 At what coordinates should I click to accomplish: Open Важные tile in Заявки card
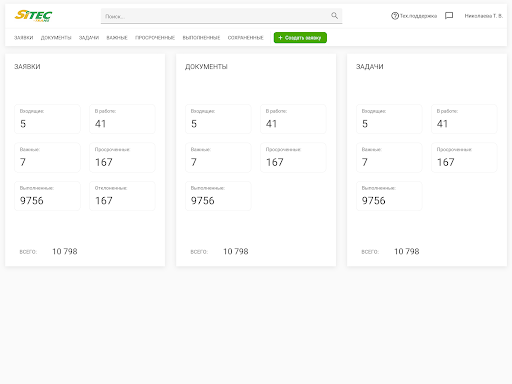[x=47, y=157]
